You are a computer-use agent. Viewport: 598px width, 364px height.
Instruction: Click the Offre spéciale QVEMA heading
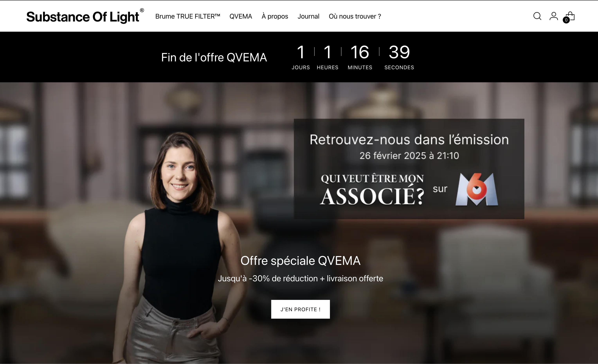(300, 261)
